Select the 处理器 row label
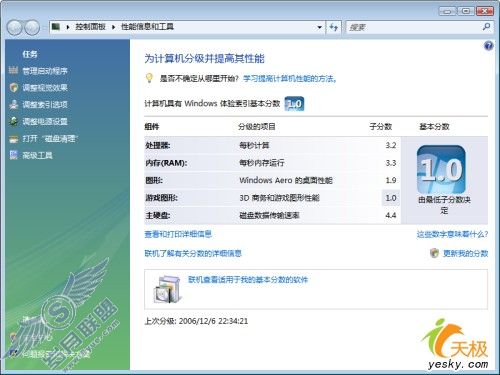 [158, 145]
